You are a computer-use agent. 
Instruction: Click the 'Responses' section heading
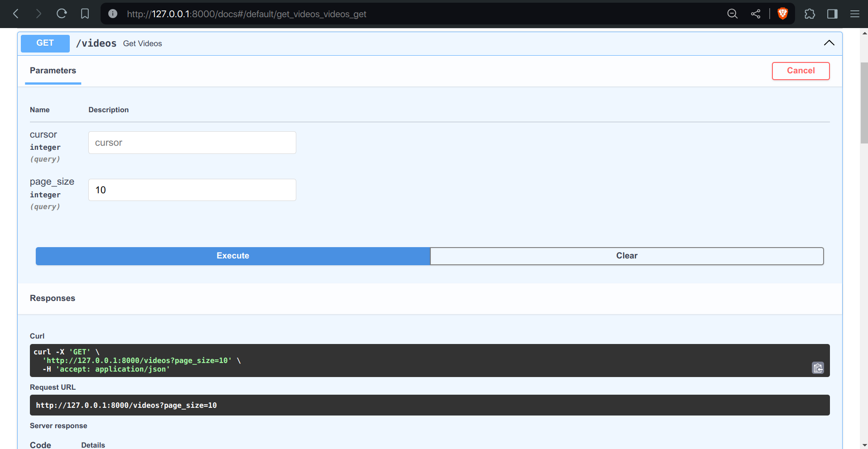click(x=53, y=298)
